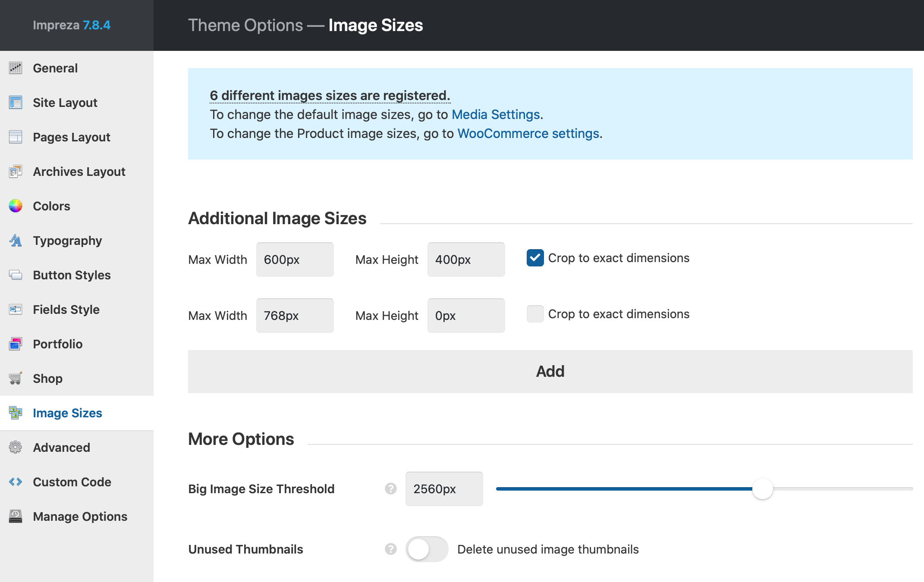This screenshot has height=582, width=924.
Task: Click the Advanced gear icon
Action: tap(16, 447)
